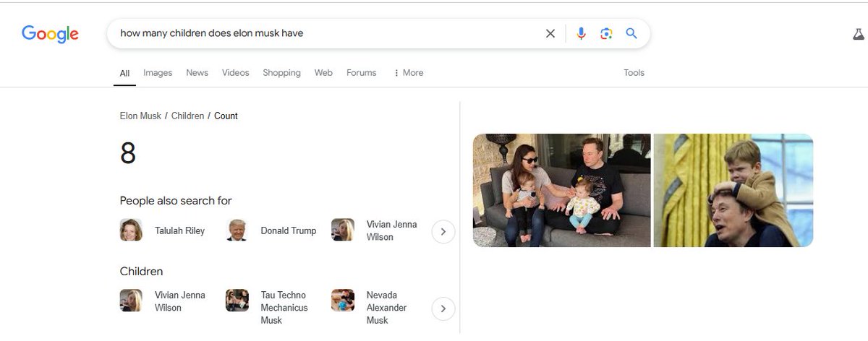The height and width of the screenshot is (341, 868).
Task: Submit query with magnifying glass icon
Action: click(x=631, y=33)
